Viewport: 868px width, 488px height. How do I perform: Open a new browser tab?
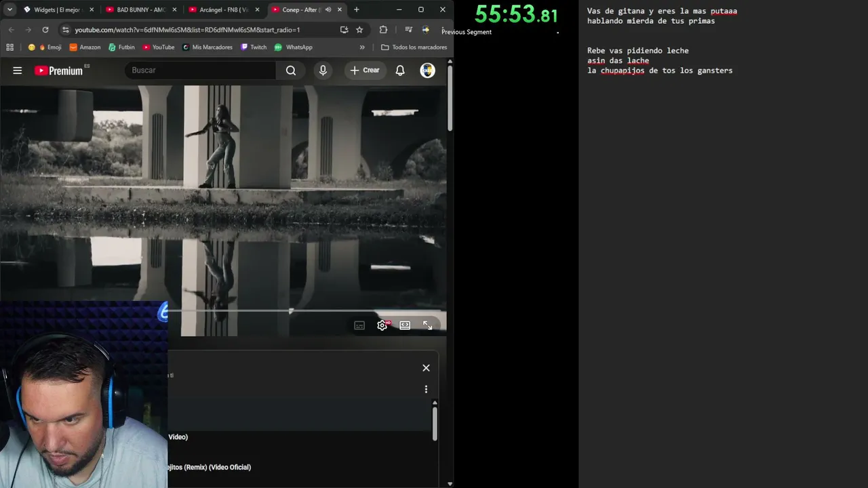point(357,9)
